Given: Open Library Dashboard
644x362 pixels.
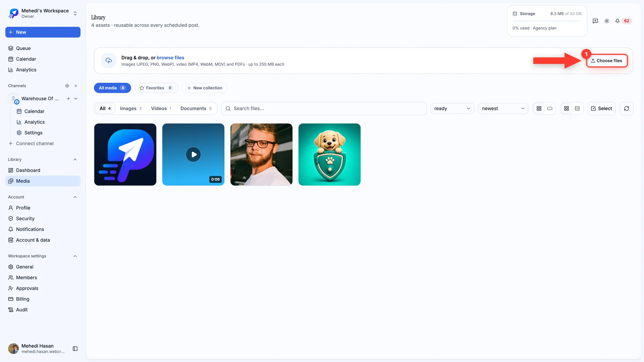Looking at the screenshot, I should [x=43, y=170].
